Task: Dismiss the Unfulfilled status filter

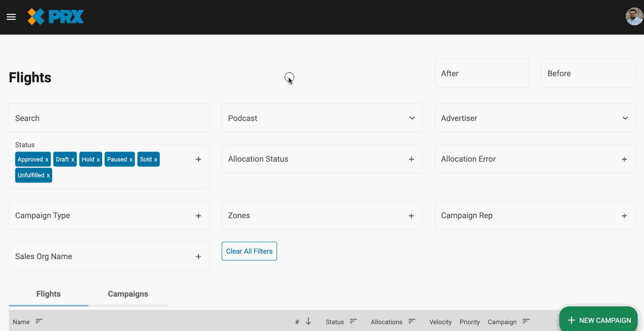Action: point(48,175)
